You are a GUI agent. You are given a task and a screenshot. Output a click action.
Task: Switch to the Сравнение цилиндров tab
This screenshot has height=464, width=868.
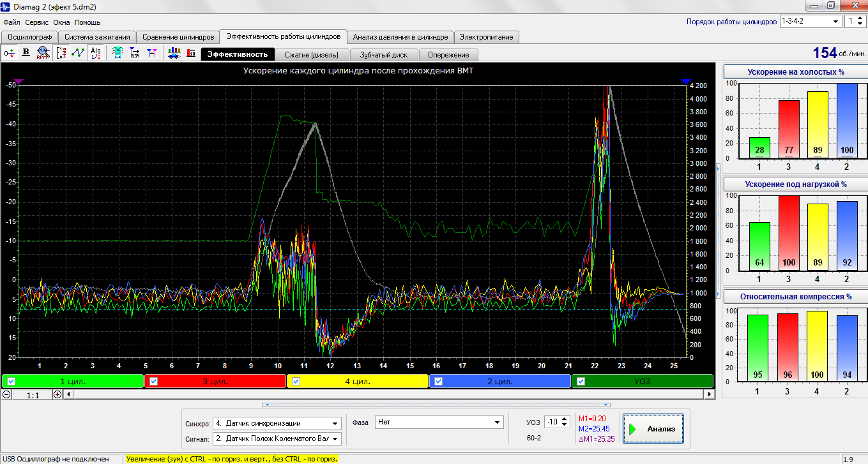point(178,37)
